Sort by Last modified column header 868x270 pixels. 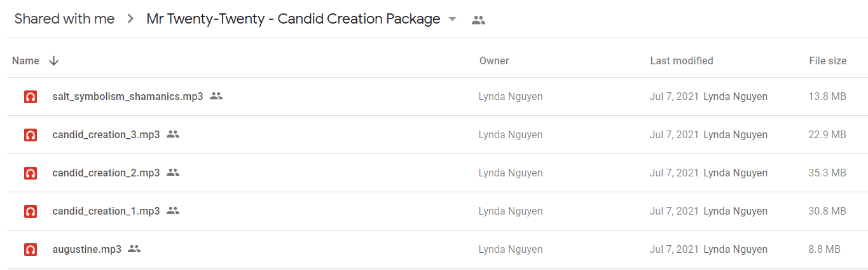[682, 60]
